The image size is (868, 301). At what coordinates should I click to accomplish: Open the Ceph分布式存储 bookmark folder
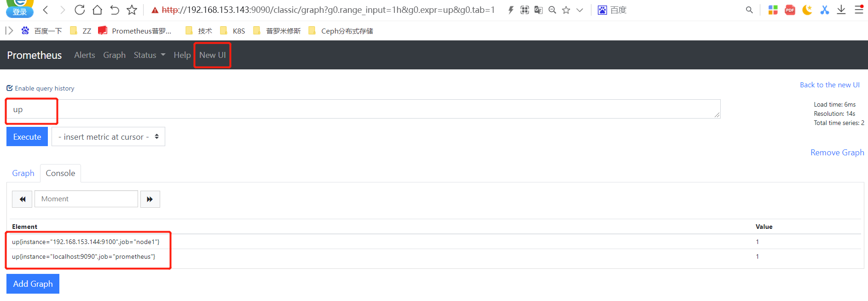click(341, 31)
